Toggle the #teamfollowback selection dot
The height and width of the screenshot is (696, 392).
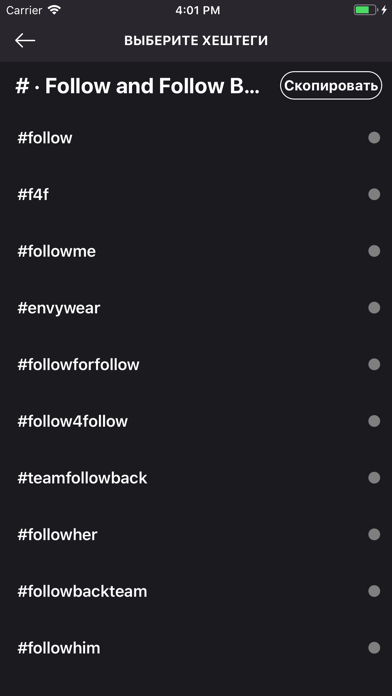[x=374, y=478]
